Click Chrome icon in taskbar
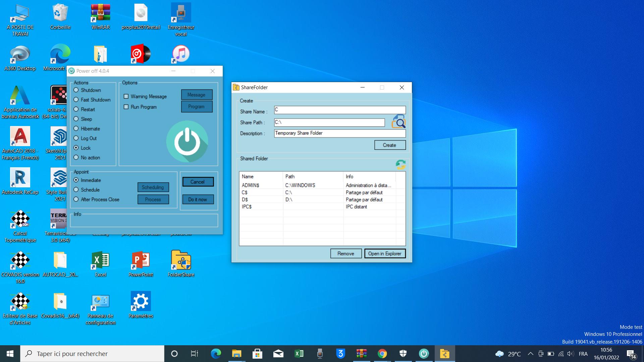644x362 pixels. tap(382, 354)
